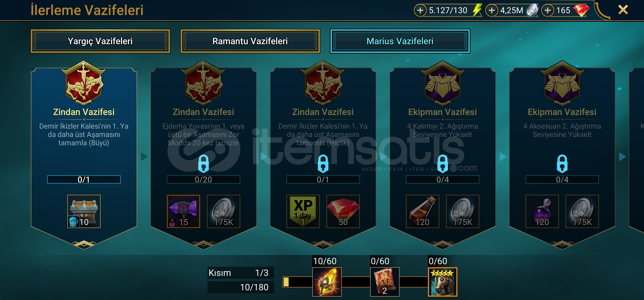Screen dimensions: 644x300
Task: Switch to the Ramantu Vazifeleri tab
Action: point(250,41)
